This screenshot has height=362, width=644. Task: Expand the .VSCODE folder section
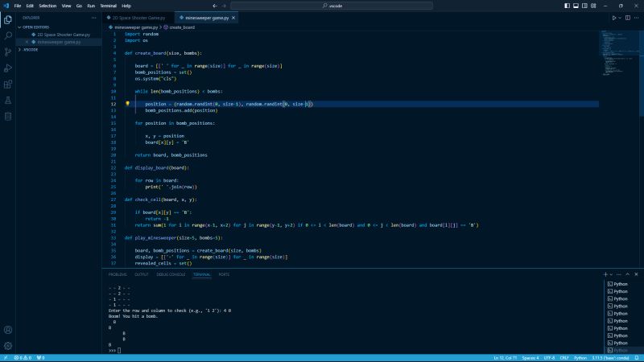point(31,49)
